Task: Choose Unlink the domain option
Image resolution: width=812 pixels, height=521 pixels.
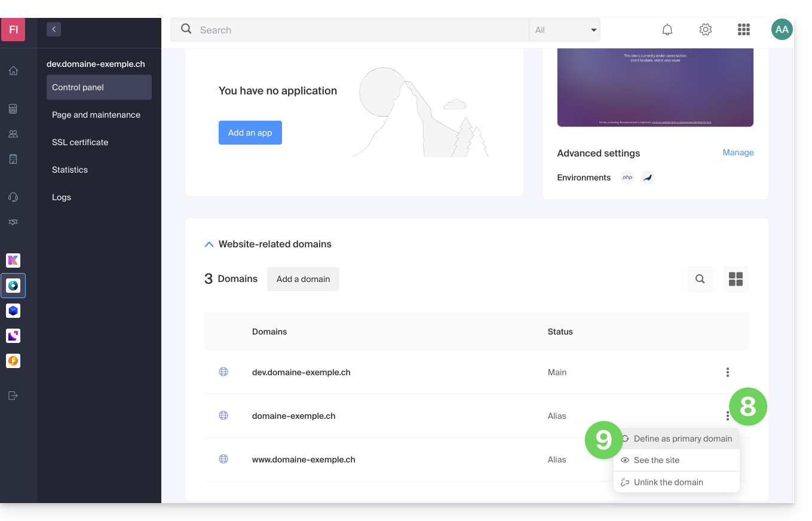Action: 668,482
